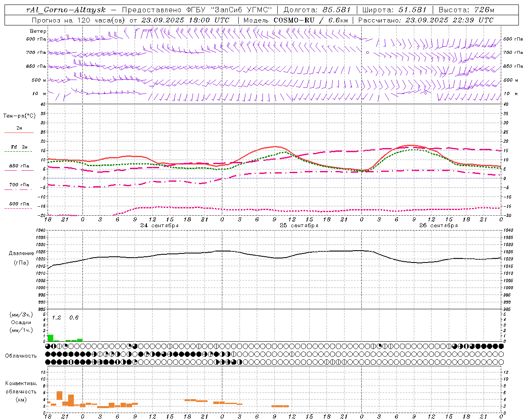
Task: Click the Облачность cloud cover label
Action: click(21, 356)
